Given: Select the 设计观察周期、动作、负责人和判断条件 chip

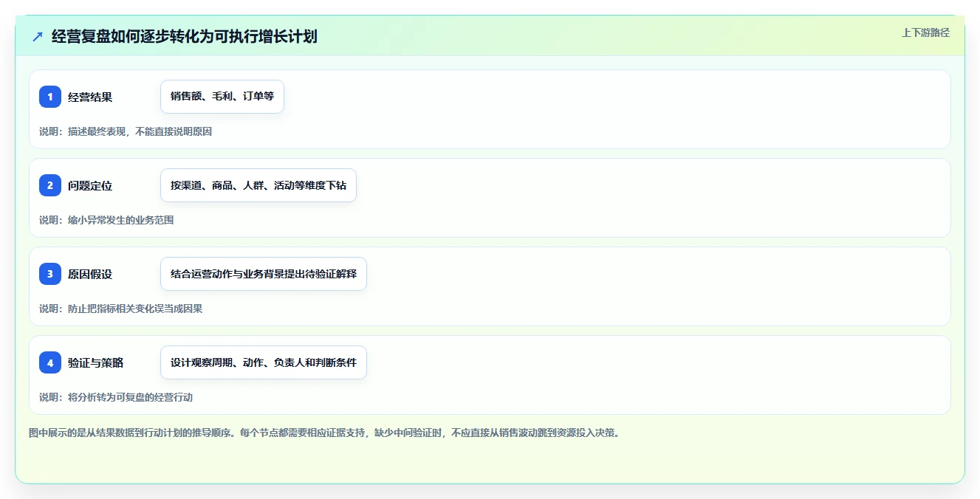Looking at the screenshot, I should coord(264,362).
